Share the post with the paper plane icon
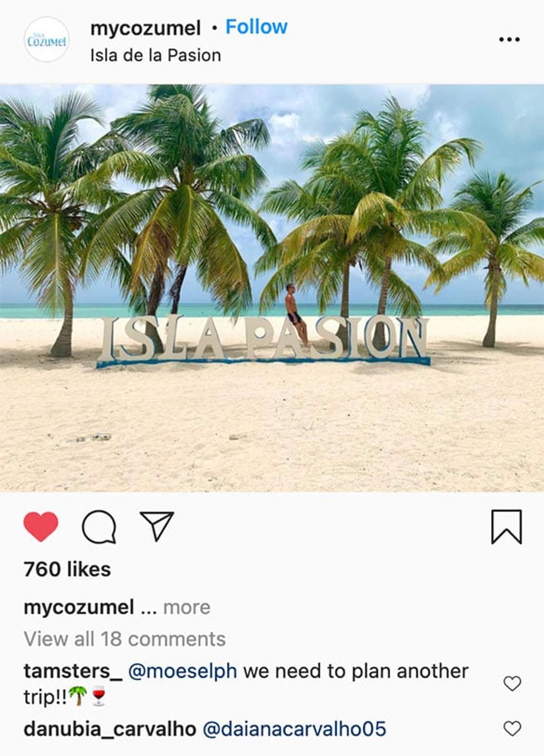 157,526
